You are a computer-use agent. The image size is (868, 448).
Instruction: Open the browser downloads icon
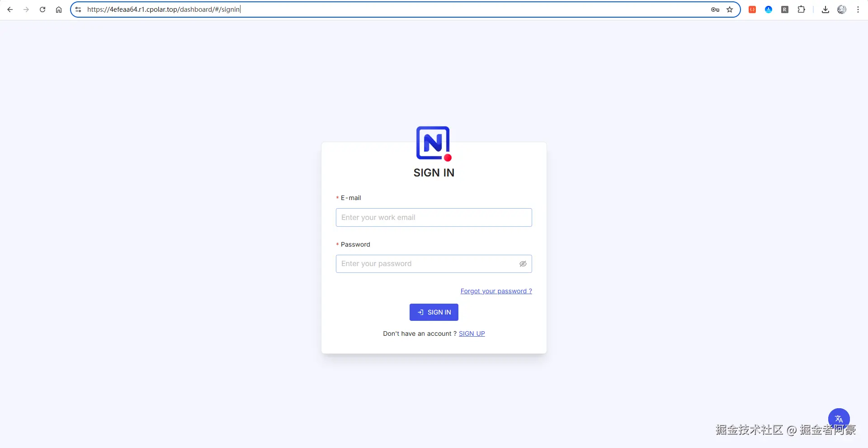[x=826, y=10]
